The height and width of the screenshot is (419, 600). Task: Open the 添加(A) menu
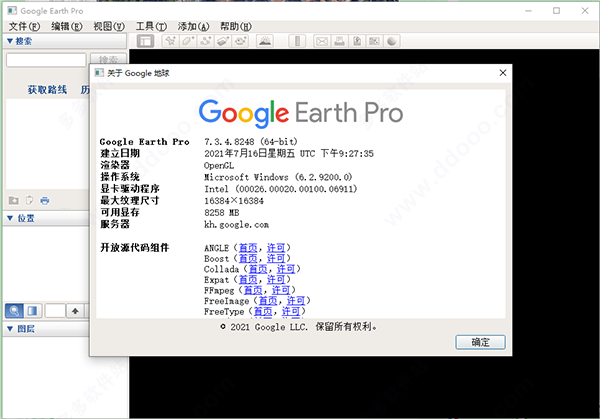pyautogui.click(x=193, y=26)
